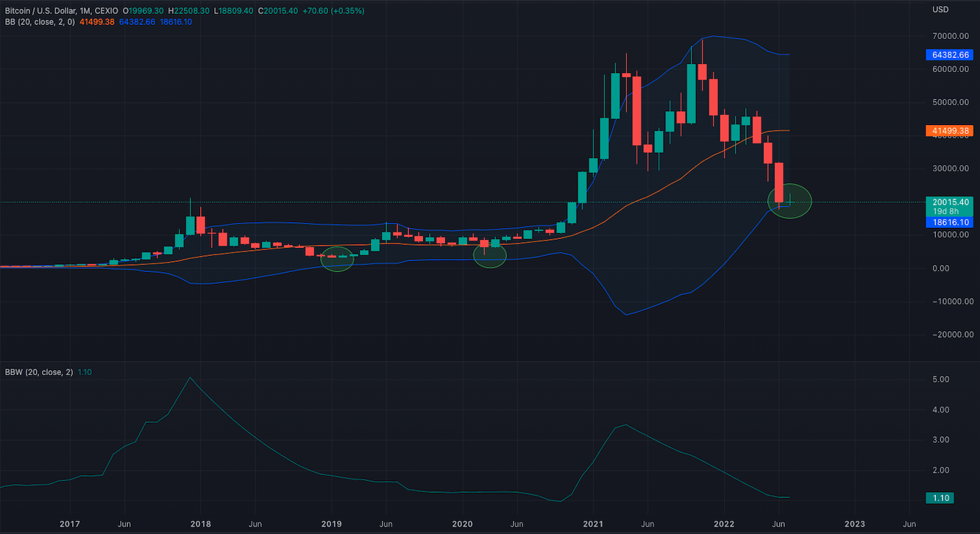The width and height of the screenshot is (980, 534).
Task: Click the 1.10 value in BBW legend
Action: [85, 372]
